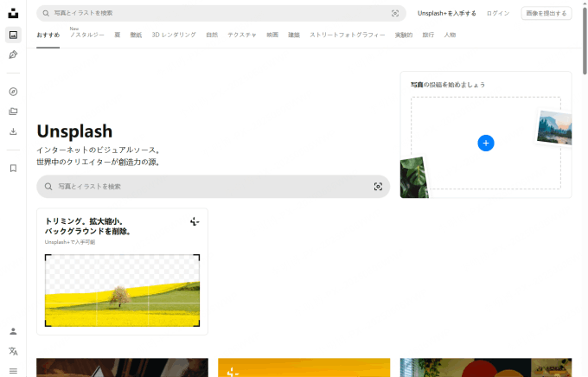Select the 旅行 tab
This screenshot has height=377, width=588.
coord(428,35)
